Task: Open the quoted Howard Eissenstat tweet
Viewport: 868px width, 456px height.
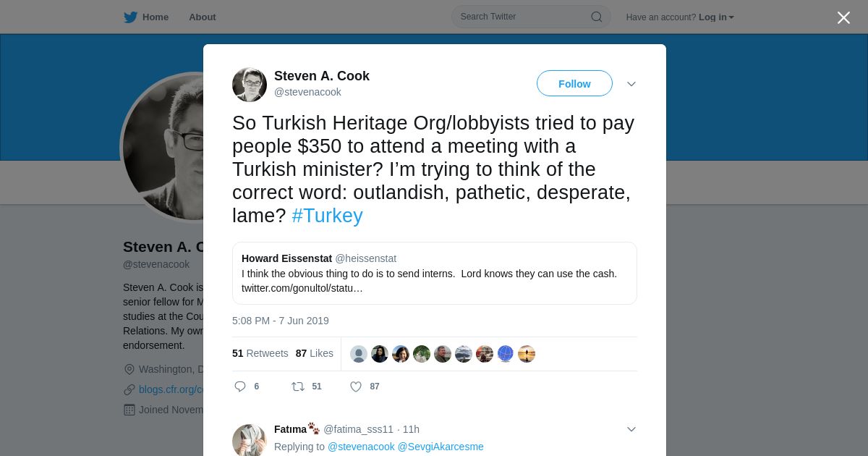Action: point(435,273)
